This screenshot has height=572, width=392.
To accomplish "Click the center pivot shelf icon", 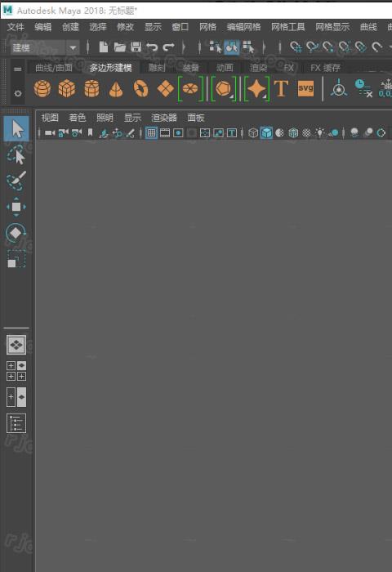I will tap(339, 88).
